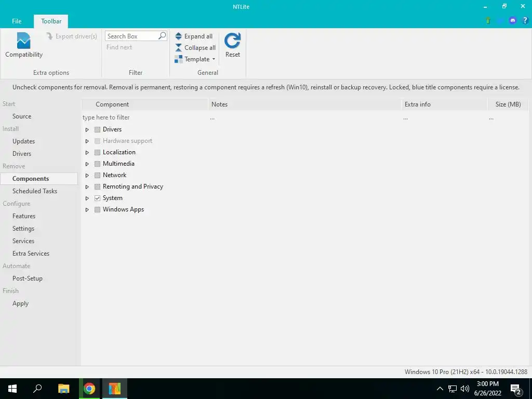Click the Notes column header

coord(304,104)
